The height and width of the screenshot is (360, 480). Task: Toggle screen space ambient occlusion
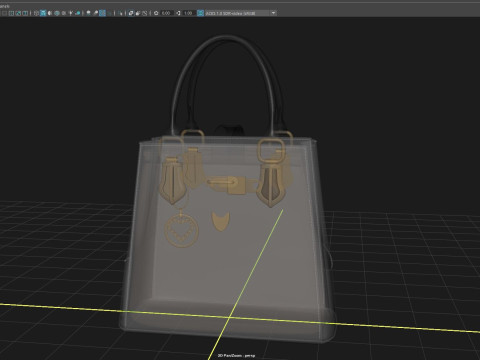pos(88,13)
